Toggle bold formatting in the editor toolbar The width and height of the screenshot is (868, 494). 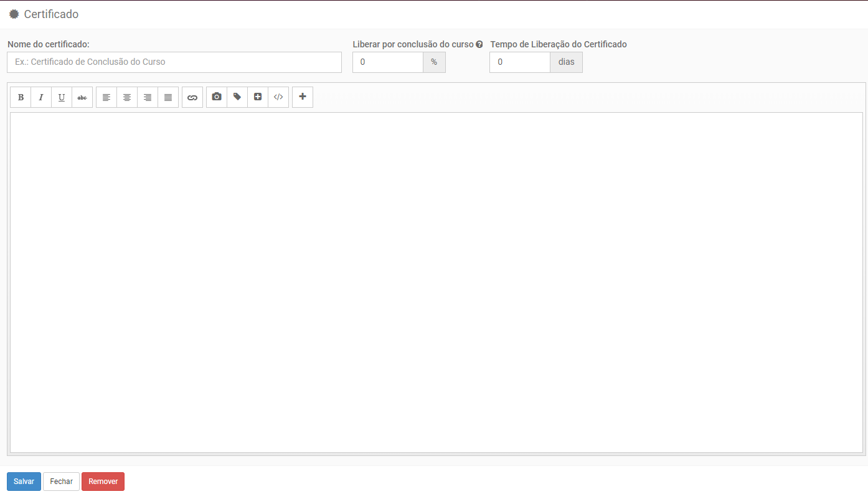(x=21, y=97)
